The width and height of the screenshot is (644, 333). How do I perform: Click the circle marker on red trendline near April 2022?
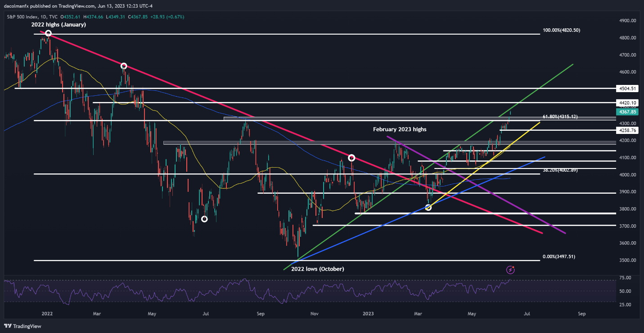pos(124,66)
